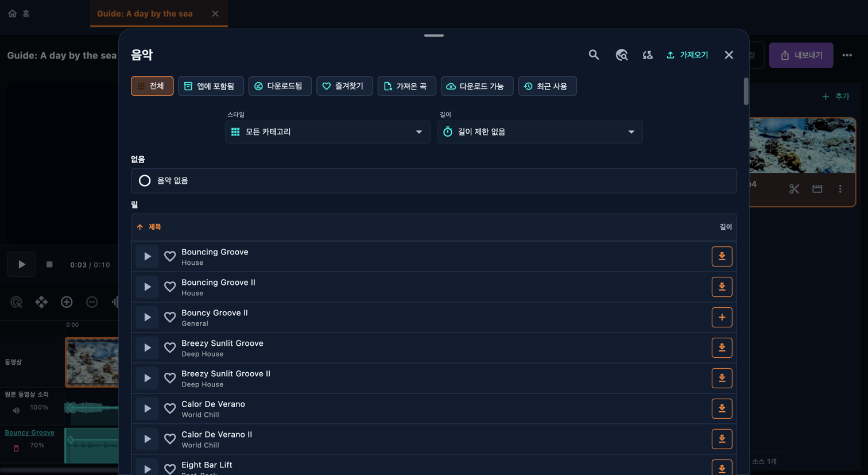The height and width of the screenshot is (475, 868).
Task: Download the Bouncing Groove II track
Action: (722, 287)
